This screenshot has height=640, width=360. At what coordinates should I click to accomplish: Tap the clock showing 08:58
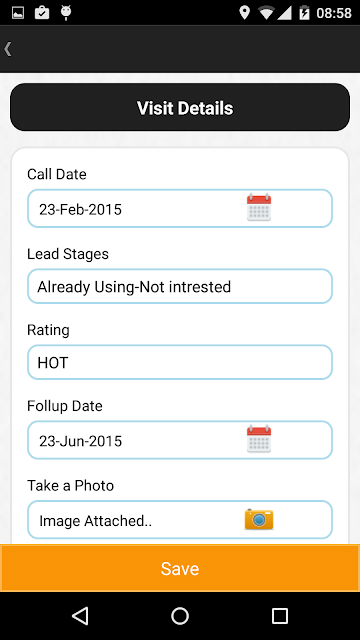(334, 13)
